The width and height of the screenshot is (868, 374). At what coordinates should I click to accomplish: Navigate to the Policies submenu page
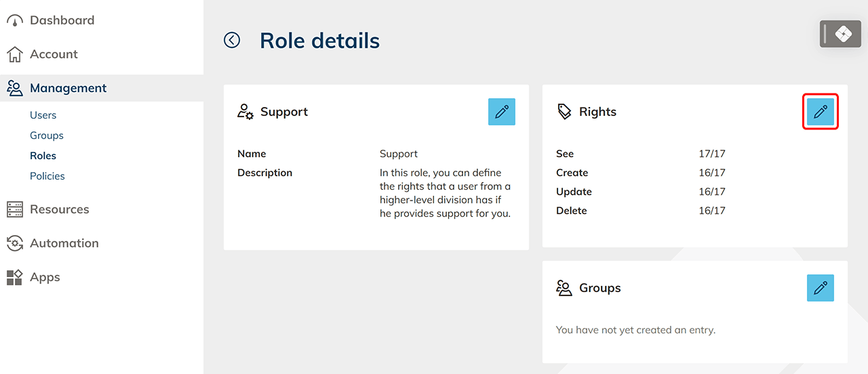(x=47, y=176)
